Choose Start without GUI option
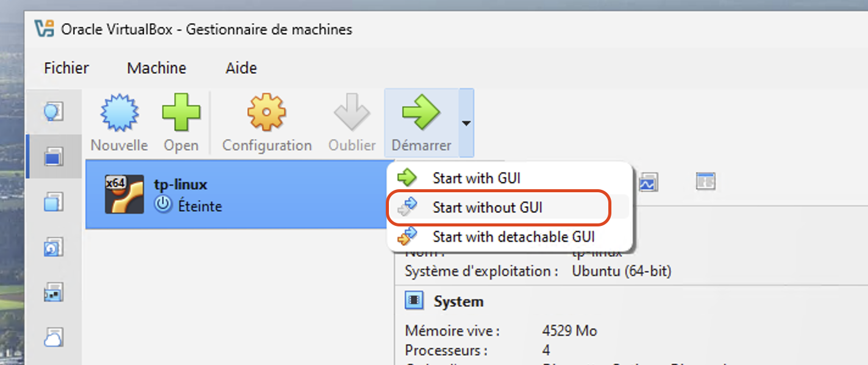This screenshot has width=868, height=365. point(487,208)
